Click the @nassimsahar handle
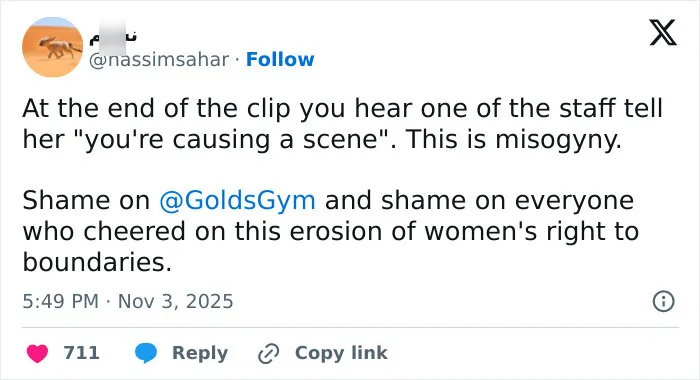 (159, 59)
